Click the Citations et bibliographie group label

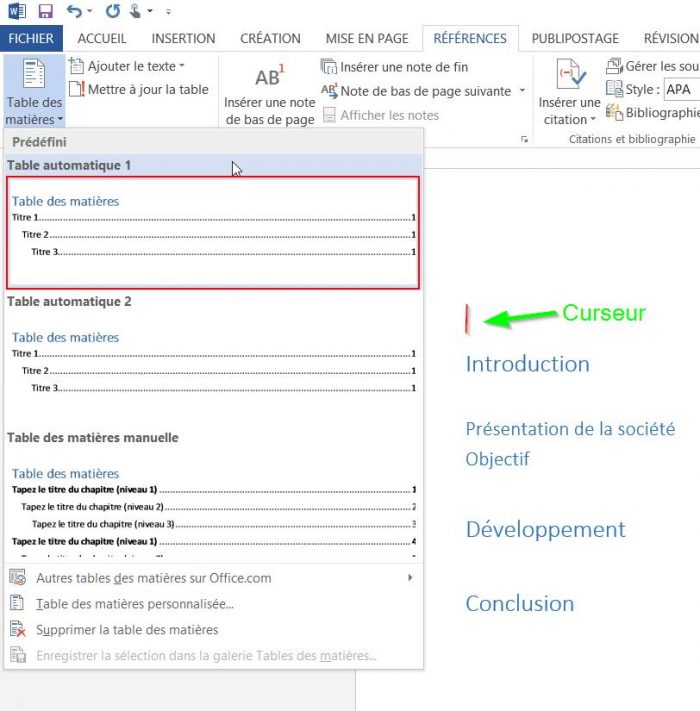point(632,139)
